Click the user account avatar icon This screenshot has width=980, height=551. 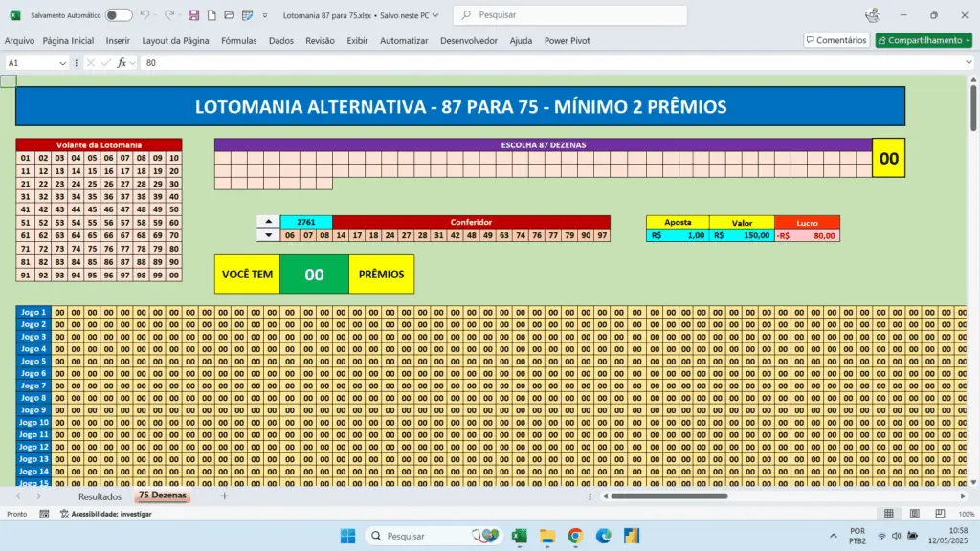[x=873, y=15]
